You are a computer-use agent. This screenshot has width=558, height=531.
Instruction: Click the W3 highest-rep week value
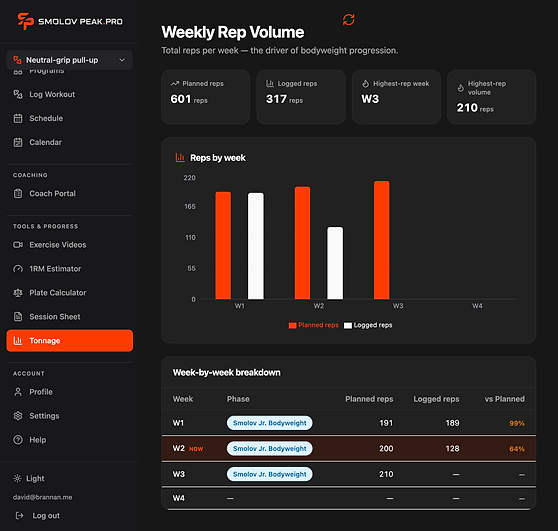(x=370, y=99)
